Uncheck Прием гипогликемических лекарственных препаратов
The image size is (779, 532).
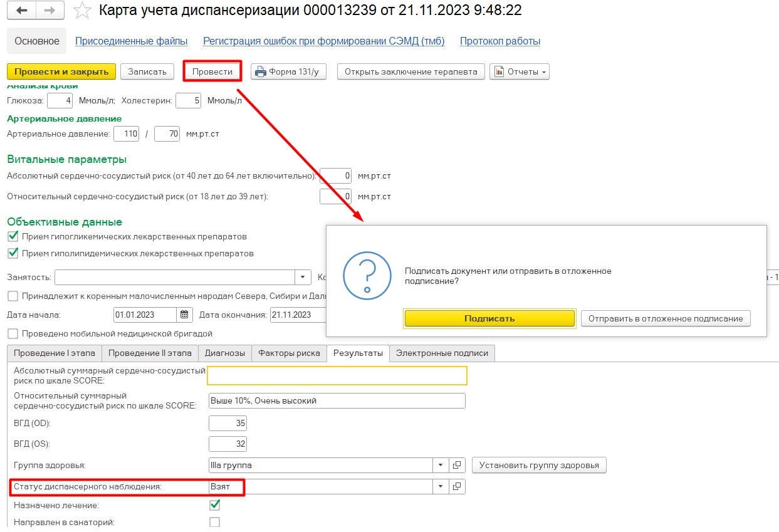point(13,237)
